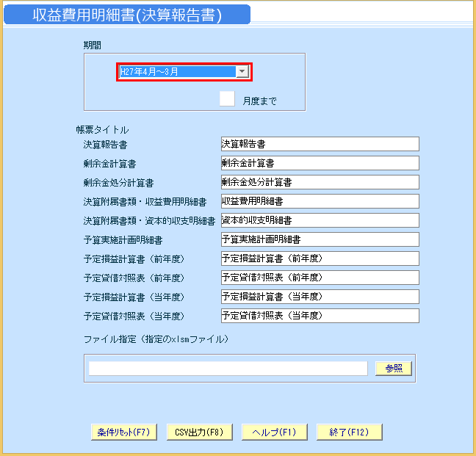Click the ファイル指定（指定のxlsmファイル） label
The image size is (476, 456).
[x=156, y=339]
